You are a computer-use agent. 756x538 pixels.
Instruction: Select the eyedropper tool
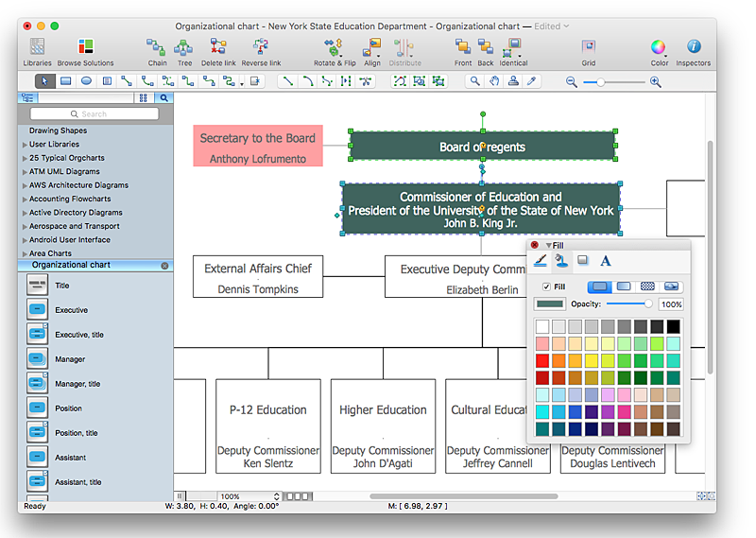(532, 81)
